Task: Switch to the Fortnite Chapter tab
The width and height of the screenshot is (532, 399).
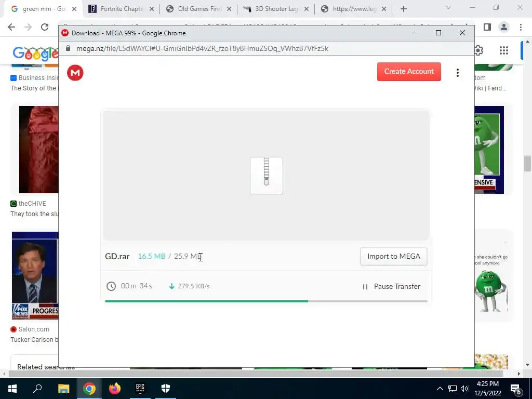Action: [x=122, y=9]
